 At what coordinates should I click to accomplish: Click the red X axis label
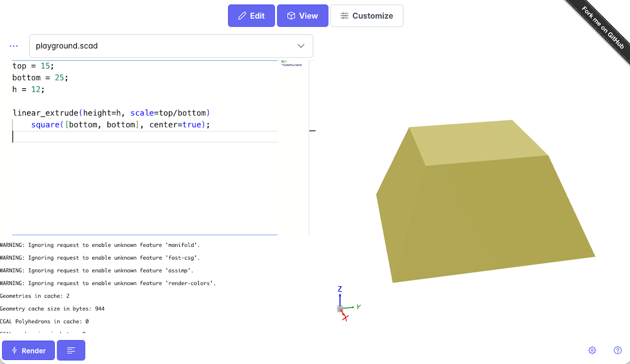pyautogui.click(x=345, y=319)
